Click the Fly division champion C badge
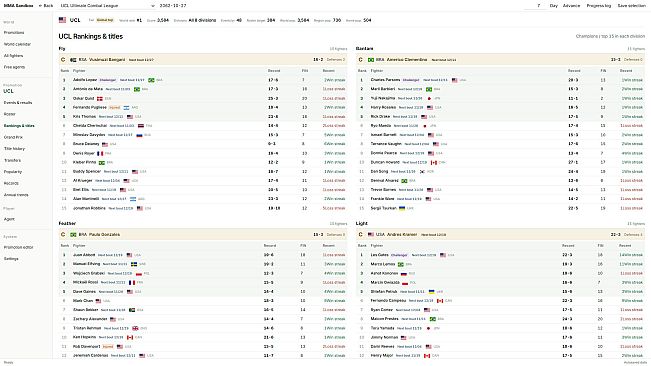The height and width of the screenshot is (366, 651). point(63,60)
